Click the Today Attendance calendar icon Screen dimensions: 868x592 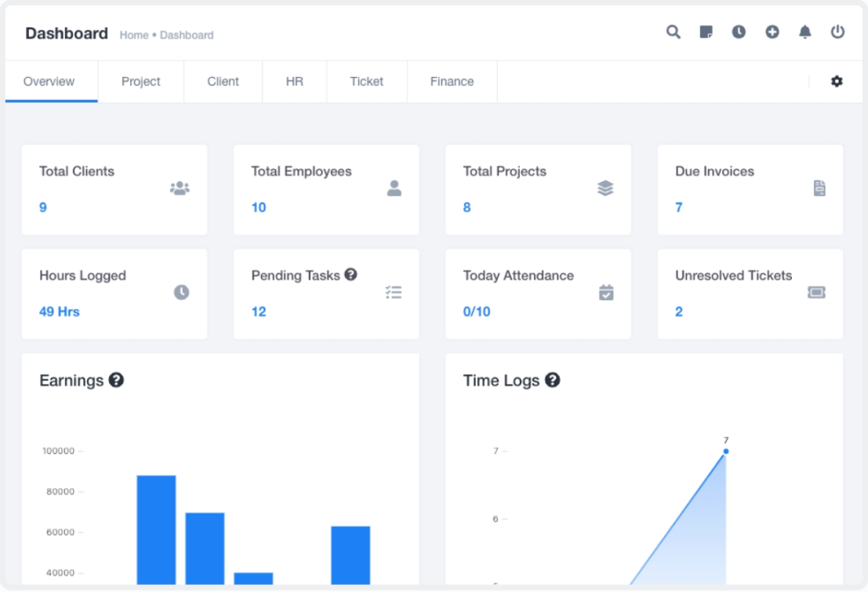click(x=606, y=292)
